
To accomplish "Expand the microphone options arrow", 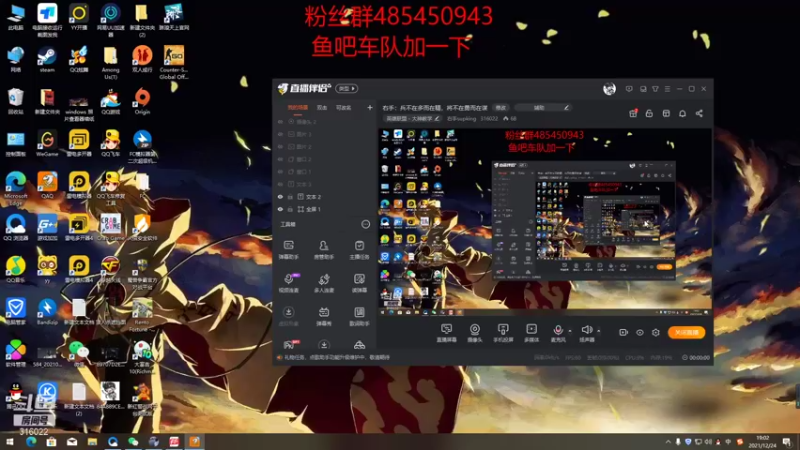I will (570, 331).
